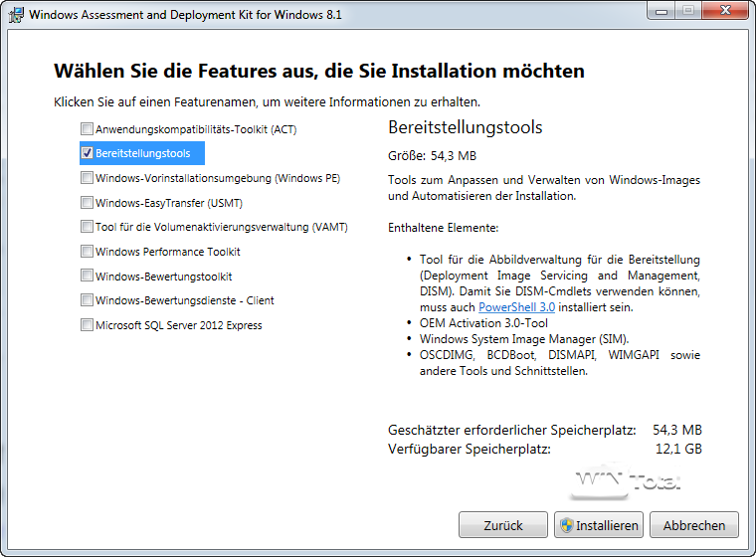Check Tool für die Volumenaktivierungsverwaltung checkbox
Viewport: 756px width, 557px height.
88,227
